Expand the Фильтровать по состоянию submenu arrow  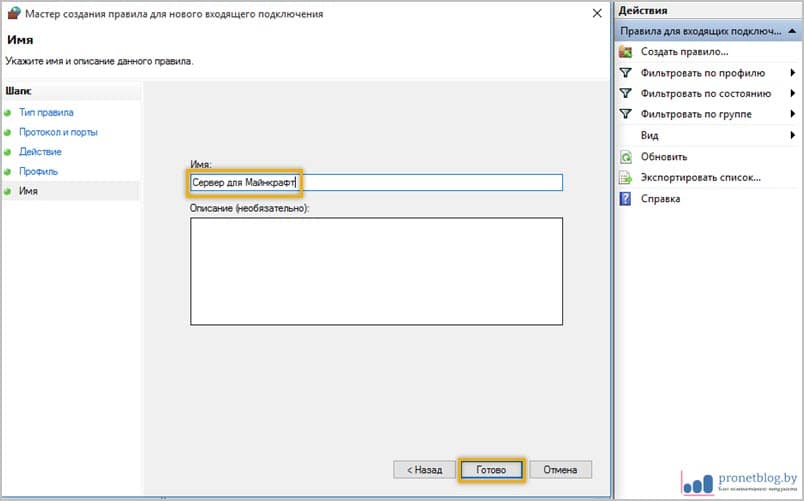(792, 94)
